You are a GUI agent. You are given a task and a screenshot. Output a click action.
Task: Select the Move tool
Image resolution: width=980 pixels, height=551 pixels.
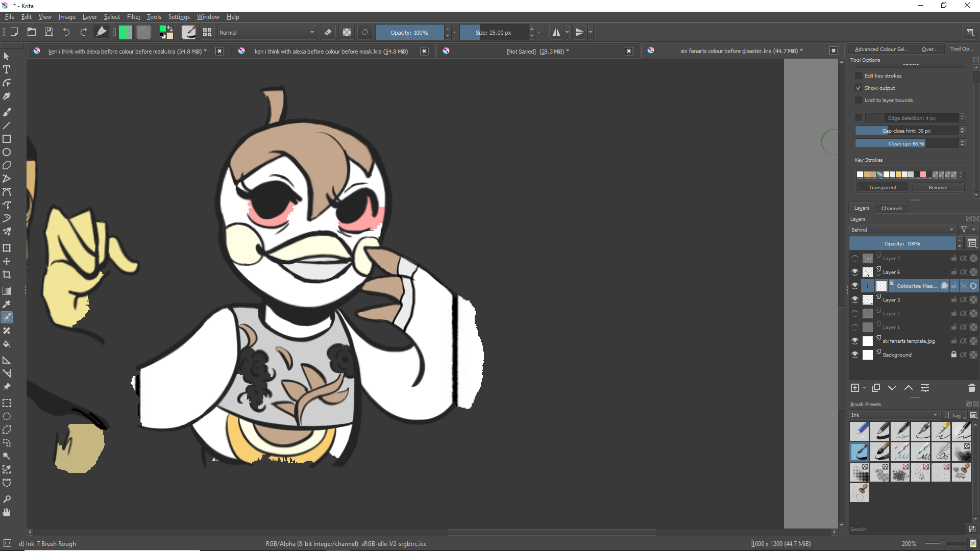(7, 261)
